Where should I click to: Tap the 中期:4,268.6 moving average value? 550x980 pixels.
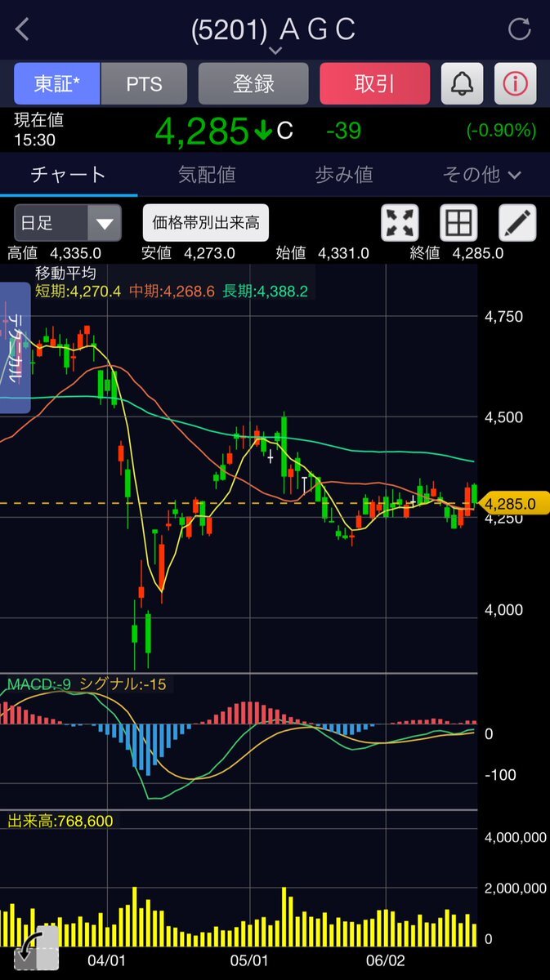172,291
